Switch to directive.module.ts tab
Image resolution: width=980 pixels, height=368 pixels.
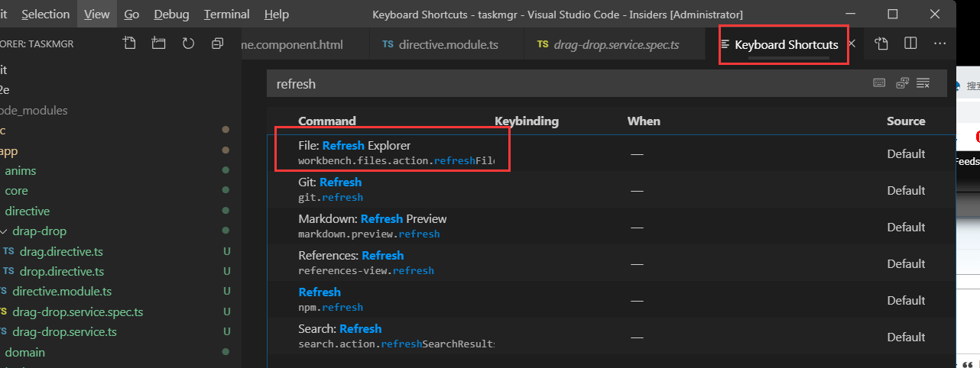[448, 44]
